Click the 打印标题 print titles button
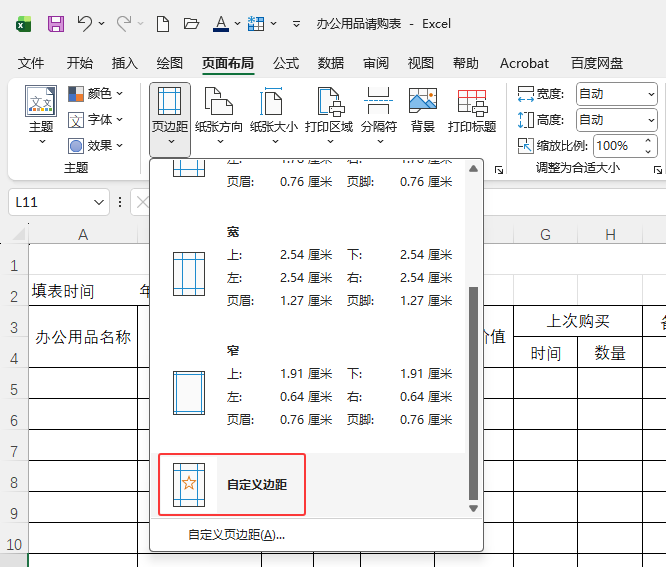The width and height of the screenshot is (666, 567). click(x=472, y=110)
